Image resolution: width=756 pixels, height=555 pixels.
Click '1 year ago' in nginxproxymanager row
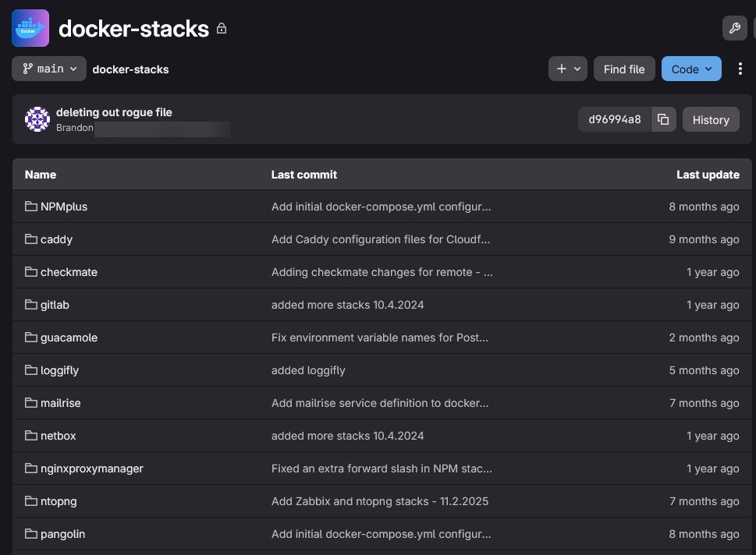[x=713, y=468]
